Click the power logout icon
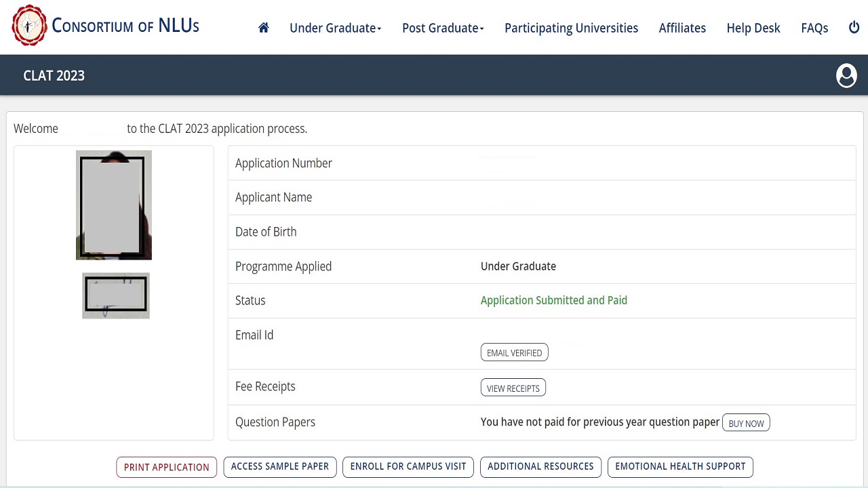Image resolution: width=868 pixels, height=488 pixels. point(854,28)
